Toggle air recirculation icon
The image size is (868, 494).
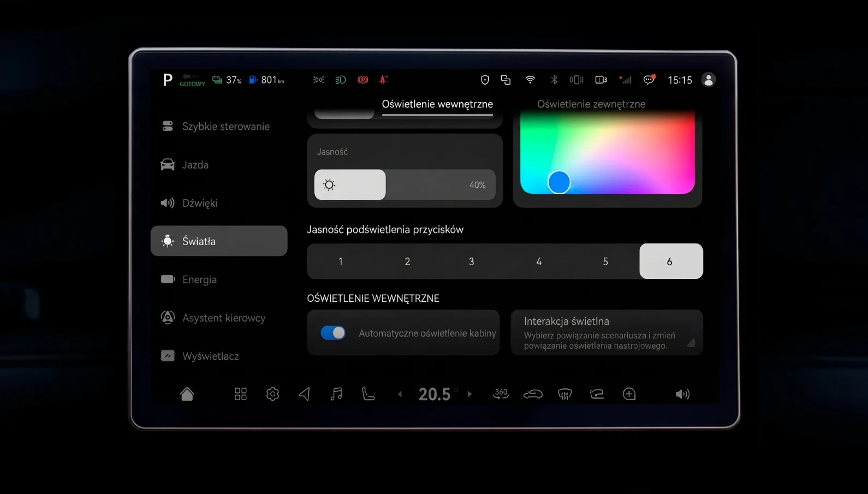pyautogui.click(x=597, y=394)
